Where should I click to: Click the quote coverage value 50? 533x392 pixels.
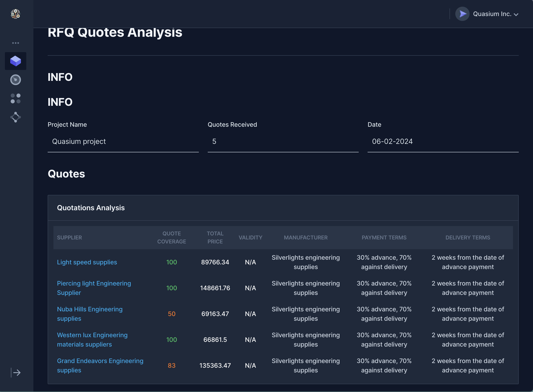171,314
